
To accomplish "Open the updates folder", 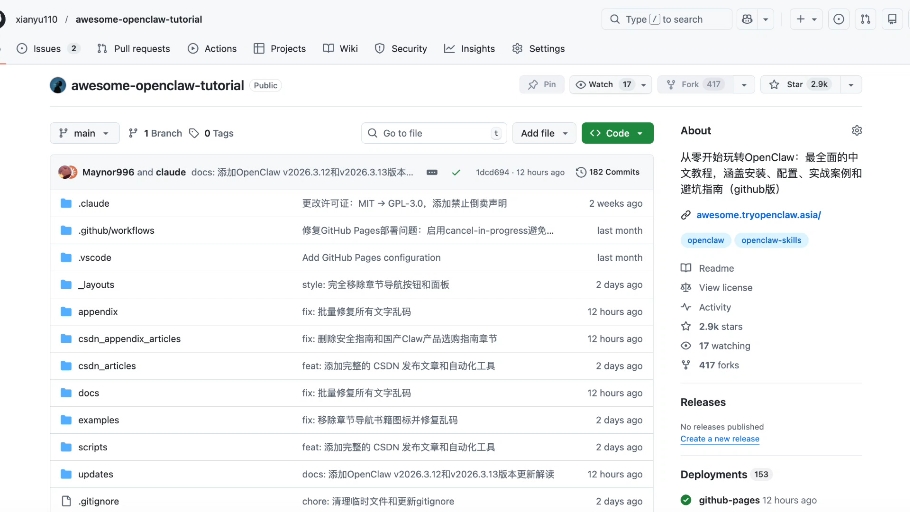I will pyautogui.click(x=96, y=474).
